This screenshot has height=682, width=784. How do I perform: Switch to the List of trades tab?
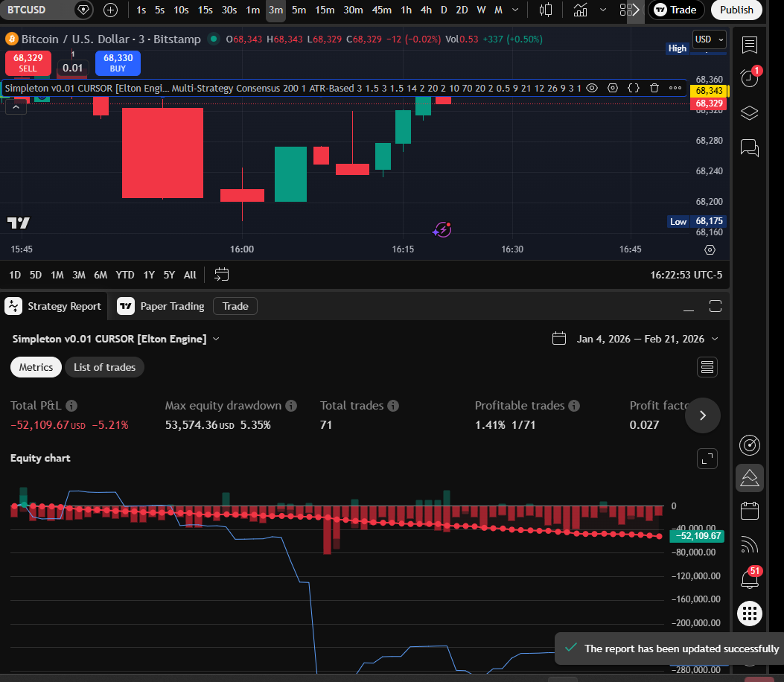click(x=104, y=367)
